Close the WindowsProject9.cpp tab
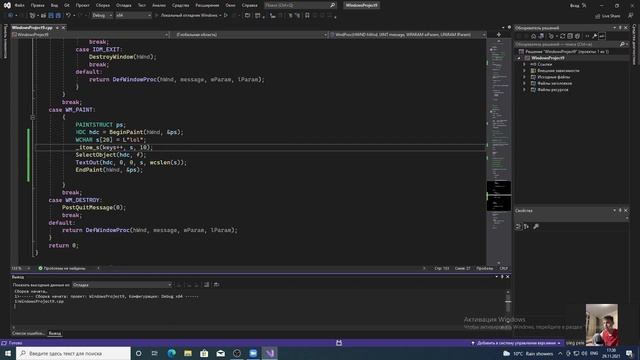This screenshot has width=640, height=360. coord(63,27)
